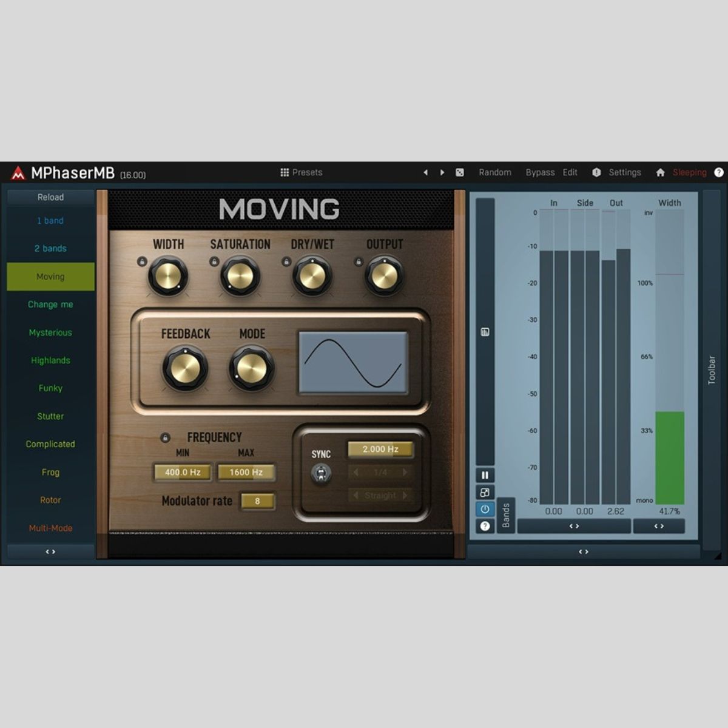Toggle the meters power button
728x728 pixels.
485,509
